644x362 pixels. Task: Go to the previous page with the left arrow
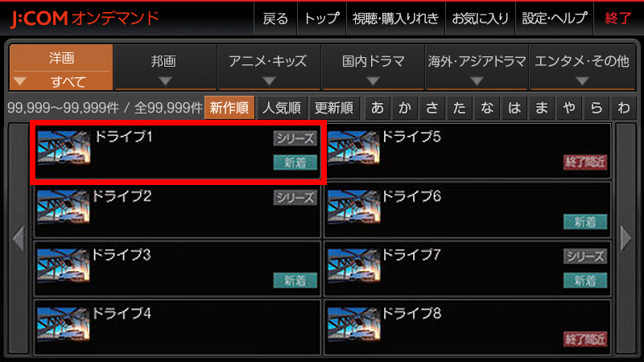[19, 238]
